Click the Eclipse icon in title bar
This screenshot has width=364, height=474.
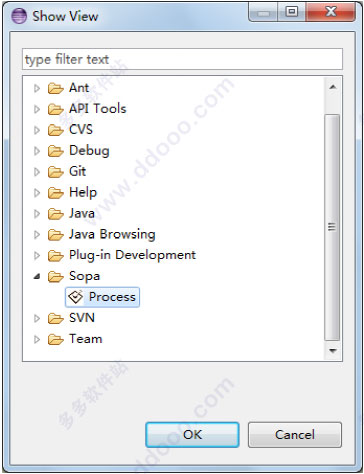(x=19, y=16)
